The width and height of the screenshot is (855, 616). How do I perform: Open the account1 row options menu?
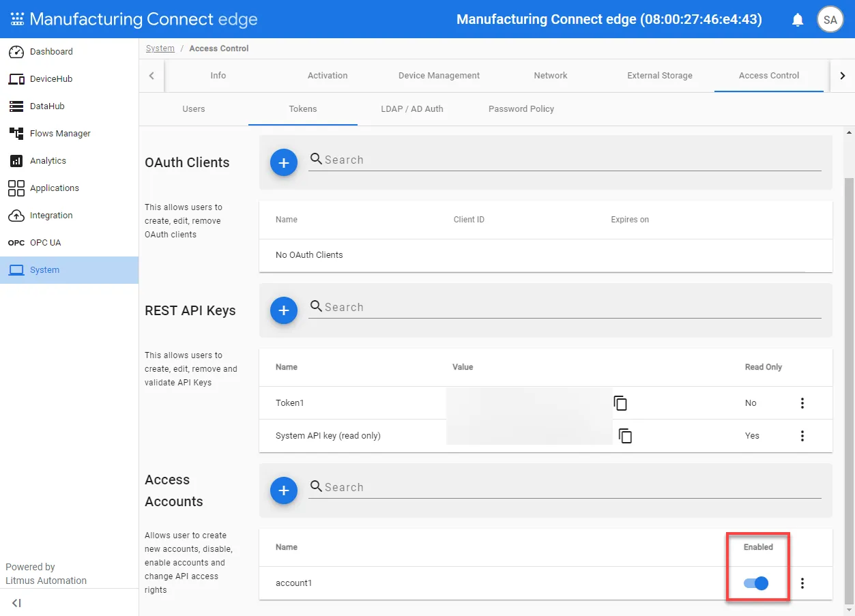tap(802, 583)
